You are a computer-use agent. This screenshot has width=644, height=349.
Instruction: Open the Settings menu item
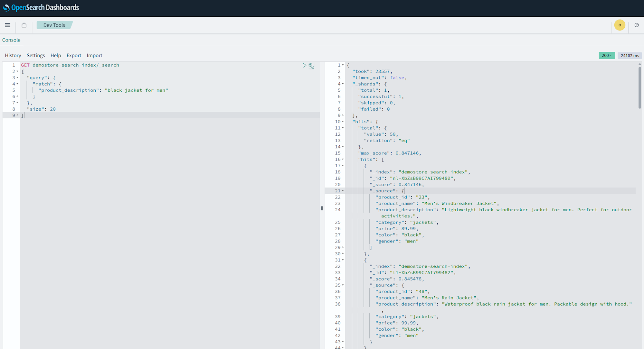[x=36, y=55]
